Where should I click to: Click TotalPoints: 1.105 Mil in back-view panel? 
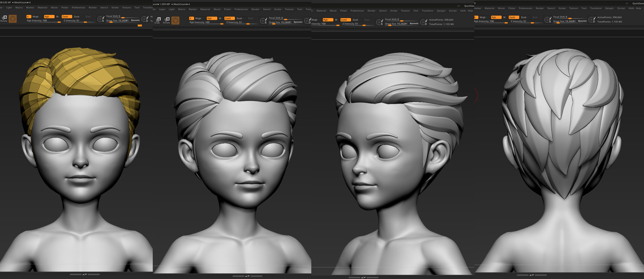click(x=610, y=22)
